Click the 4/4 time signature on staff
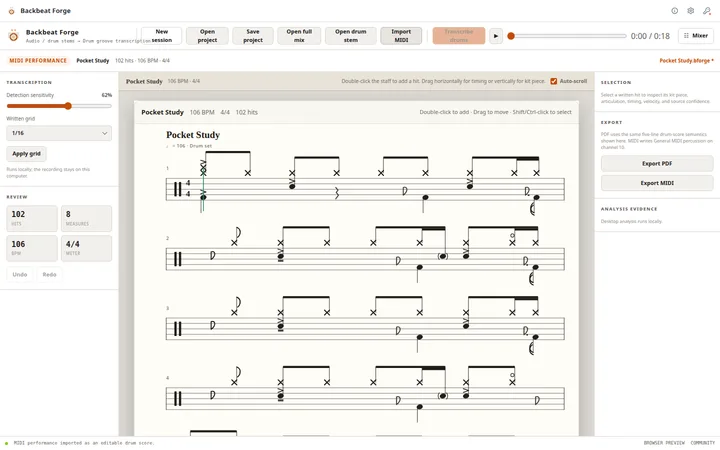This screenshot has width=720, height=450. tap(188, 189)
